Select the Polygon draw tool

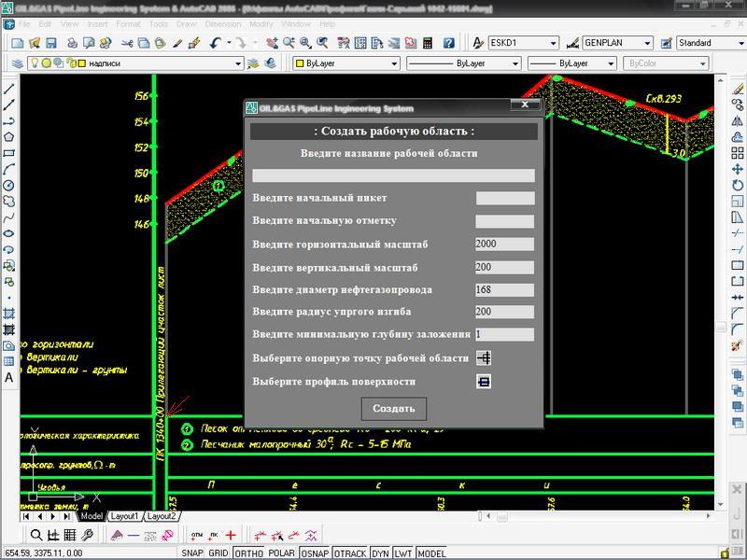click(x=9, y=136)
